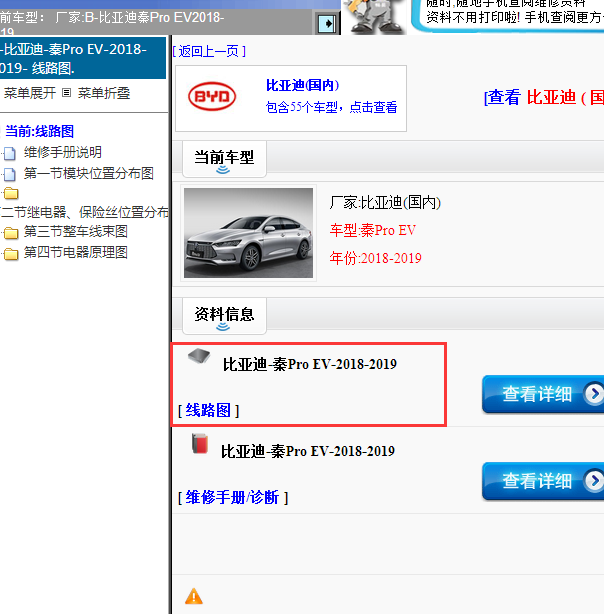The width and height of the screenshot is (604, 614).
Task: Click the red book icon for 维修手册 entry
Action: click(x=200, y=444)
